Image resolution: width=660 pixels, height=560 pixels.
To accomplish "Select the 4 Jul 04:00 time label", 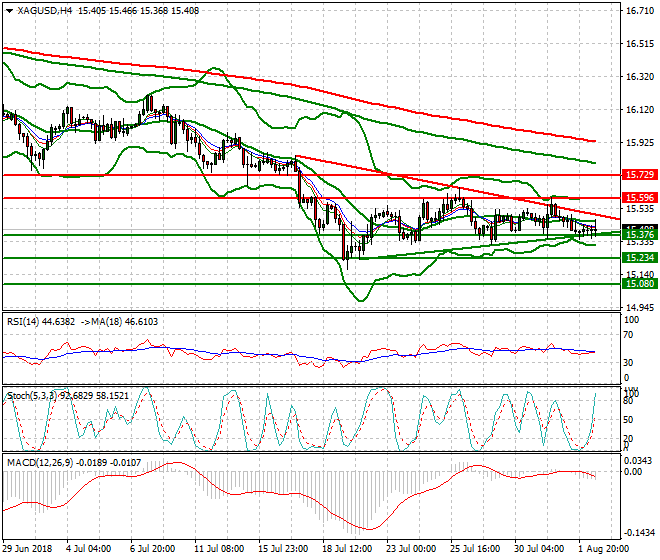I will [88, 549].
